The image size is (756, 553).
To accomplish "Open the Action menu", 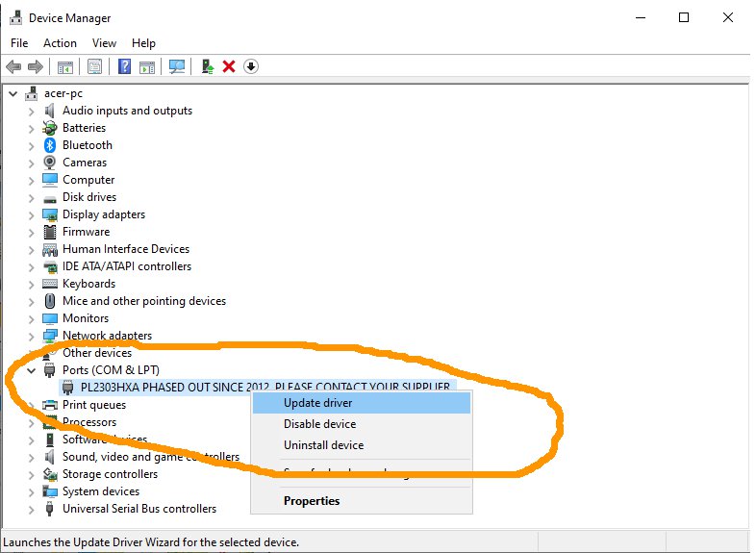I will point(60,43).
